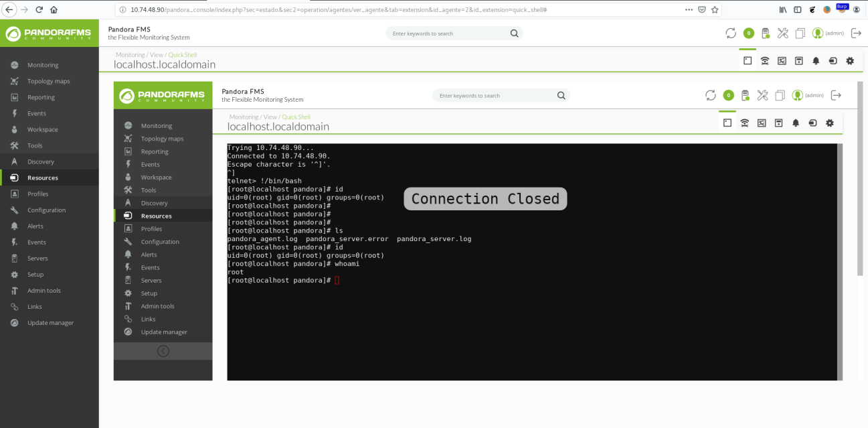Open the outer agent manage gear icon
Screen dimensions: 868x428
click(x=850, y=60)
